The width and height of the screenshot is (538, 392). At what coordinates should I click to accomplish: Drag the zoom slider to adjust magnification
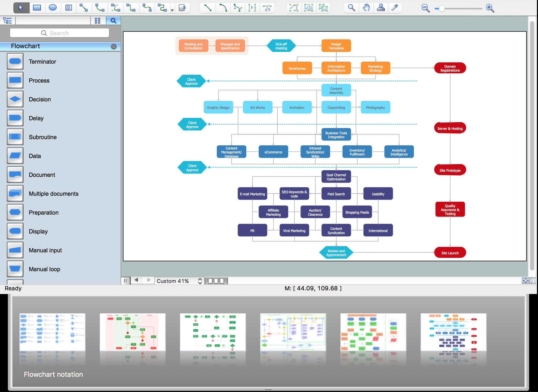441,8
